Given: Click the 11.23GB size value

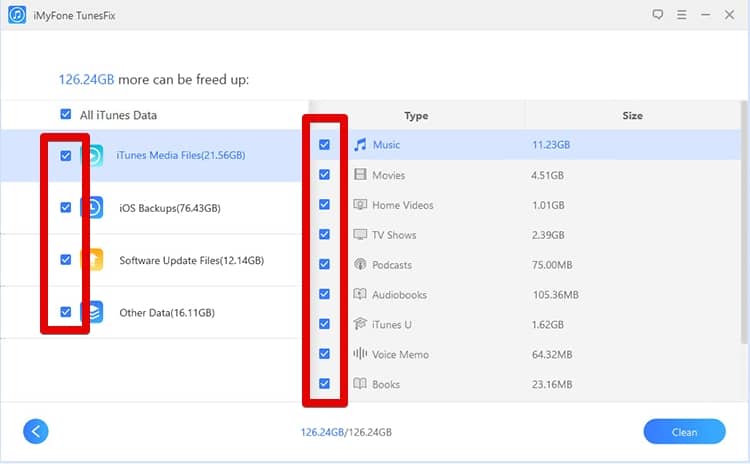Looking at the screenshot, I should pyautogui.click(x=551, y=145).
